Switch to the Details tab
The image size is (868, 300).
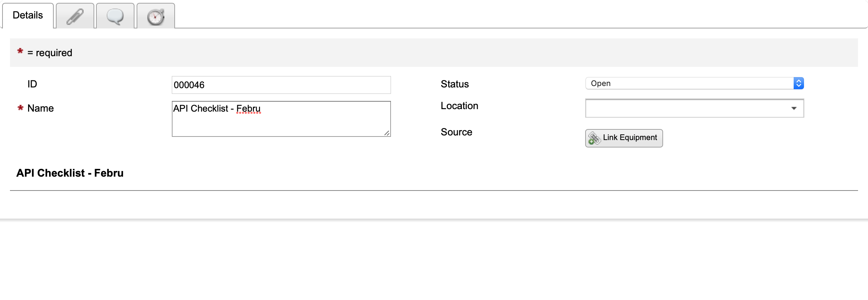27,15
